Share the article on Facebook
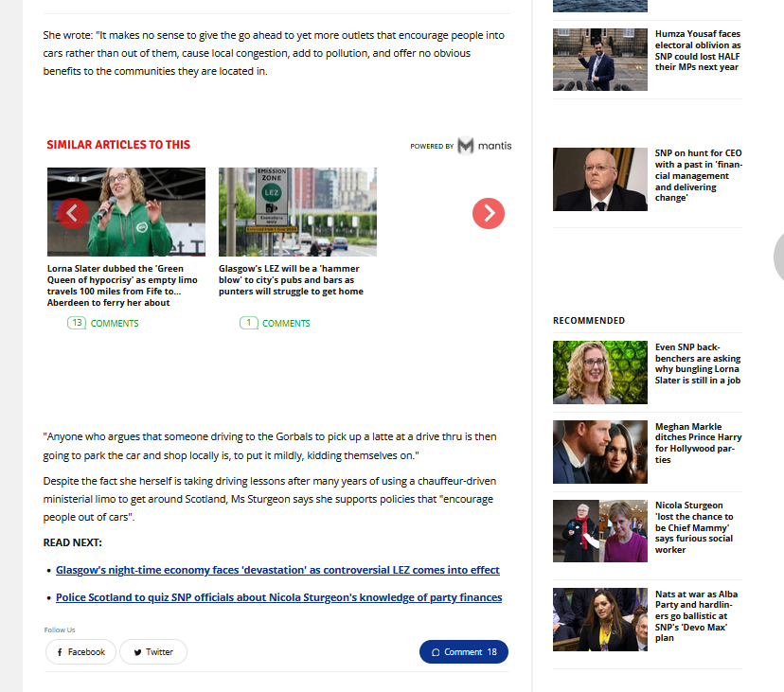Screen dimensions: 784x692 click(x=81, y=652)
